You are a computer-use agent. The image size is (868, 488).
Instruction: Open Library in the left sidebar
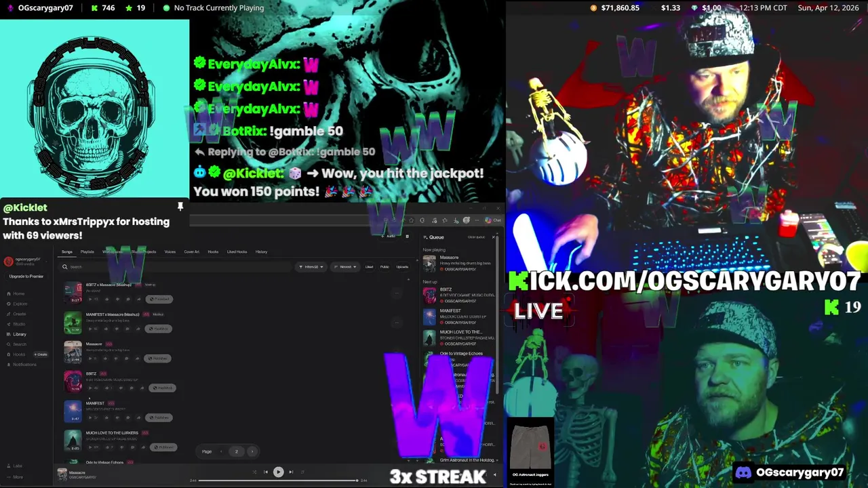[17, 334]
